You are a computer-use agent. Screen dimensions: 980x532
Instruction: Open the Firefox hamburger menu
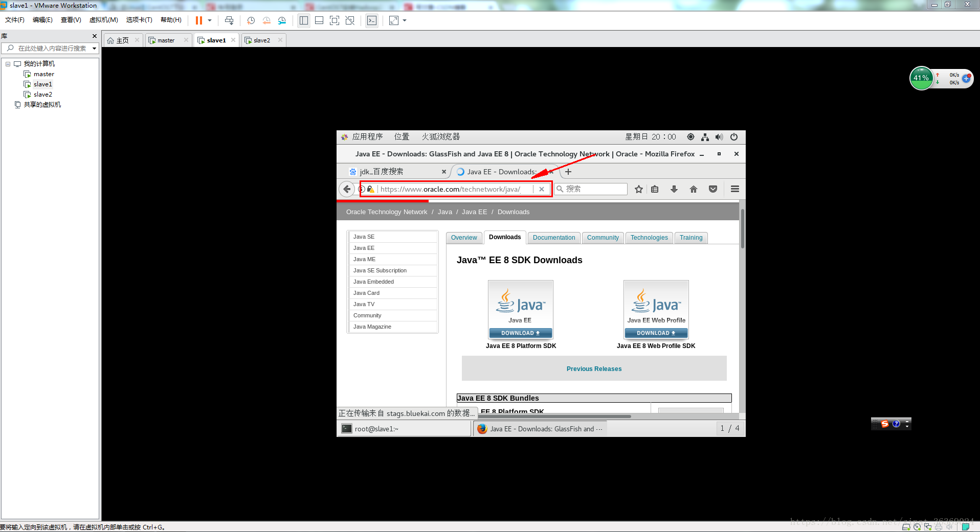[735, 189]
